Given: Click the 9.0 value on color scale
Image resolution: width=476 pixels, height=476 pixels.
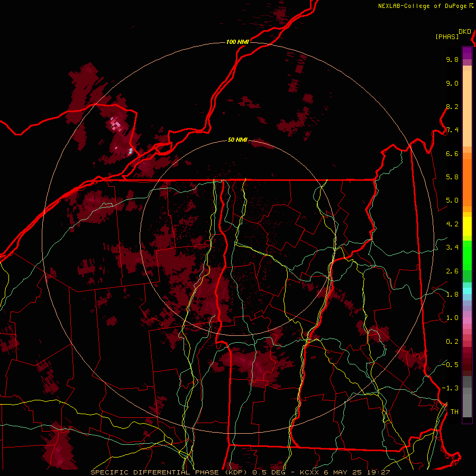Looking at the screenshot, I should pos(452,83).
